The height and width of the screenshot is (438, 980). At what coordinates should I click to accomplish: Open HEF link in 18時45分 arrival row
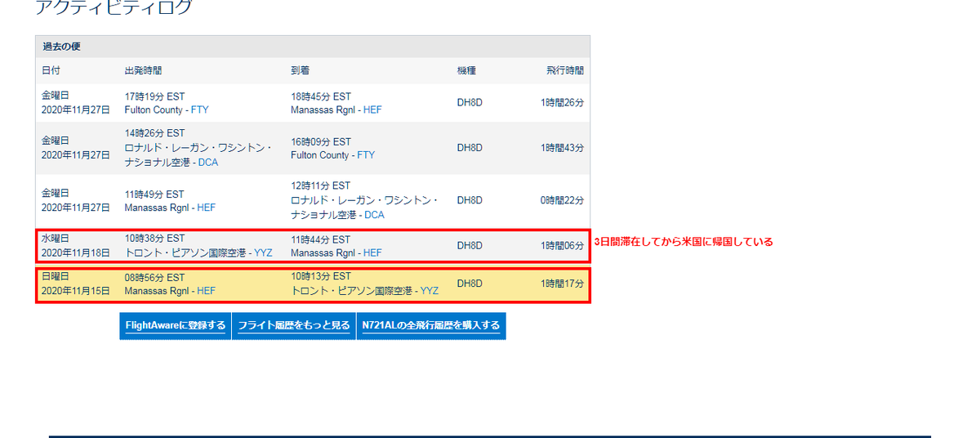[372, 109]
